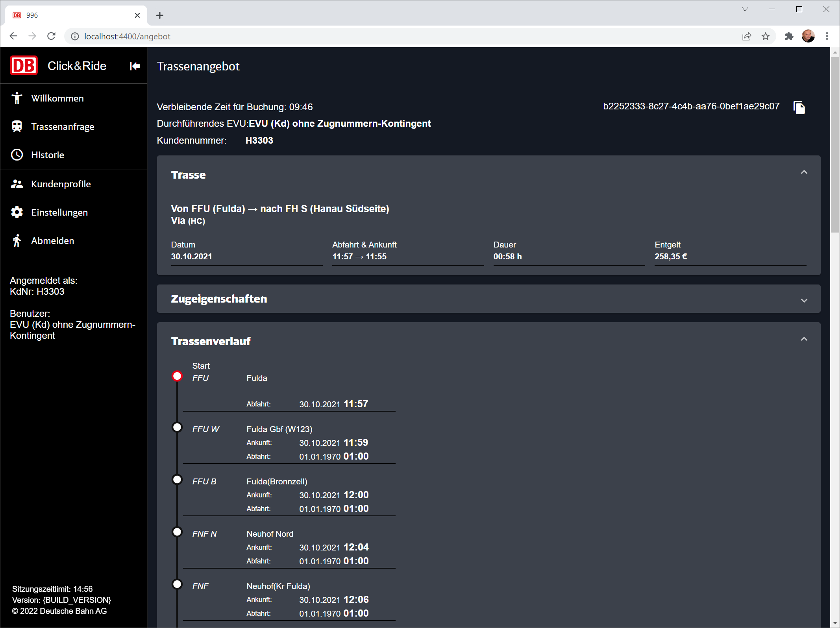Open the browser extensions puzzle icon

tap(789, 36)
